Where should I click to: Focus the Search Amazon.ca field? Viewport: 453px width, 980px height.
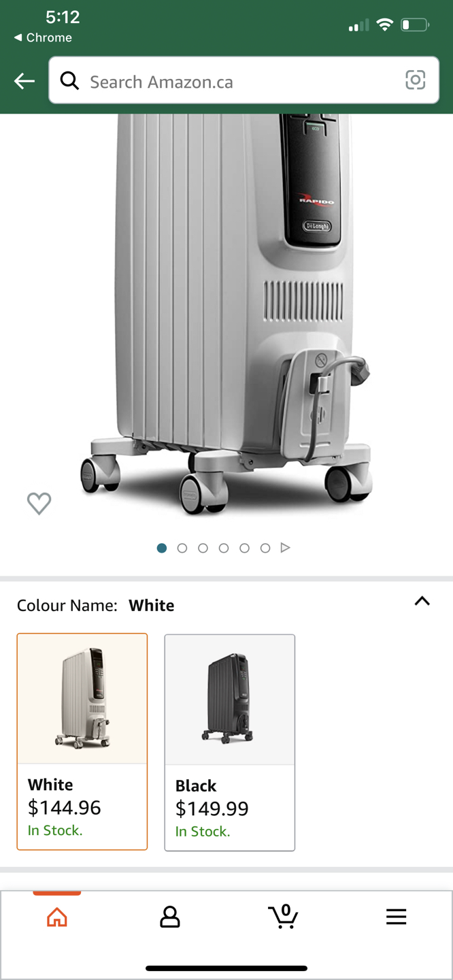(244, 80)
